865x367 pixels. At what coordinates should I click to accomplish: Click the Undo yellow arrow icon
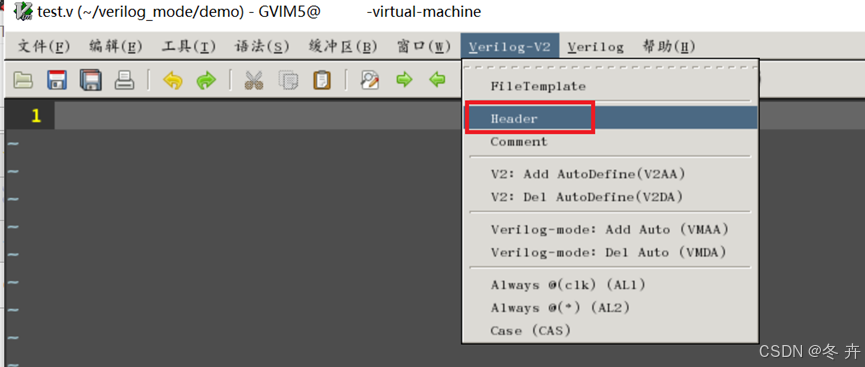click(x=173, y=80)
